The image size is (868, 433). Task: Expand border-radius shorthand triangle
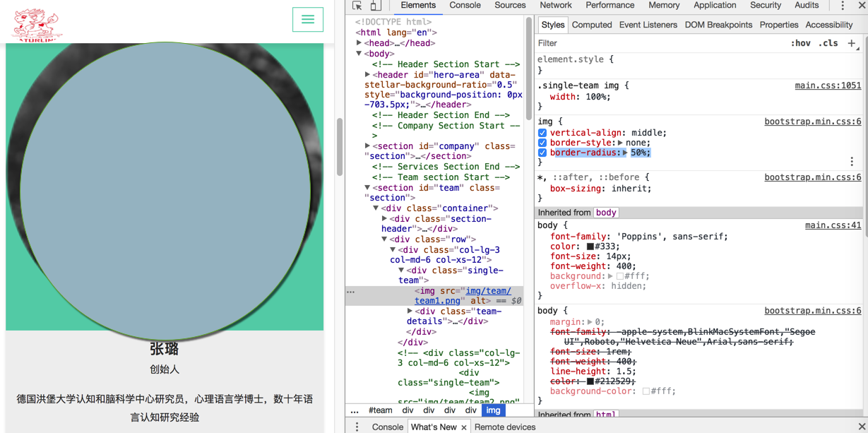pos(625,153)
